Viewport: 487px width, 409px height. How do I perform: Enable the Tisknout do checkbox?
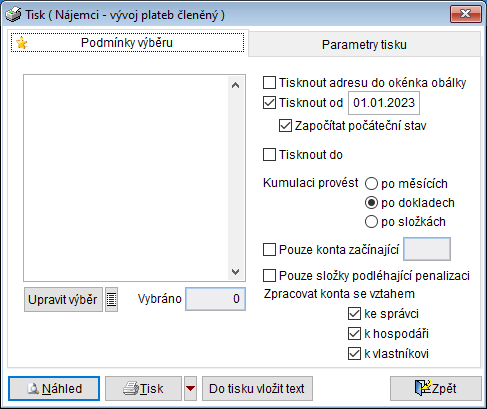coord(269,155)
